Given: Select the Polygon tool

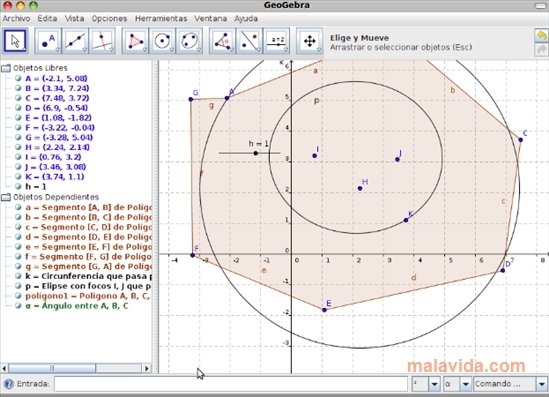Looking at the screenshot, I should (135, 41).
